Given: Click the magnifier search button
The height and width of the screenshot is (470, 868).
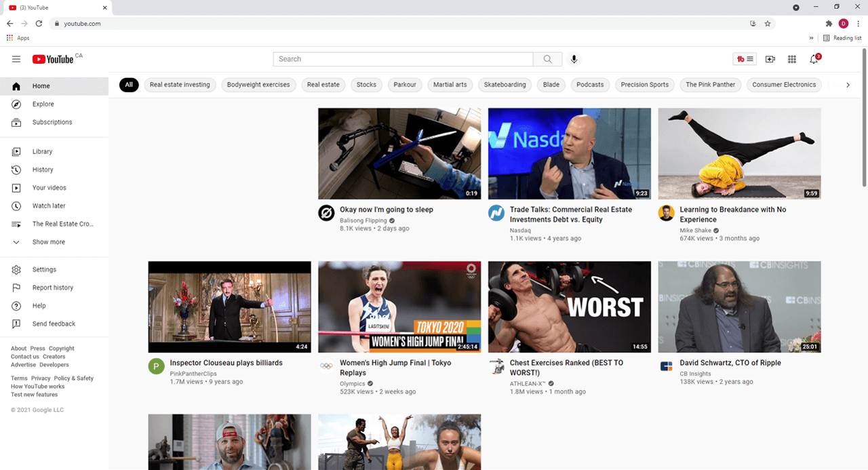Looking at the screenshot, I should coord(548,59).
